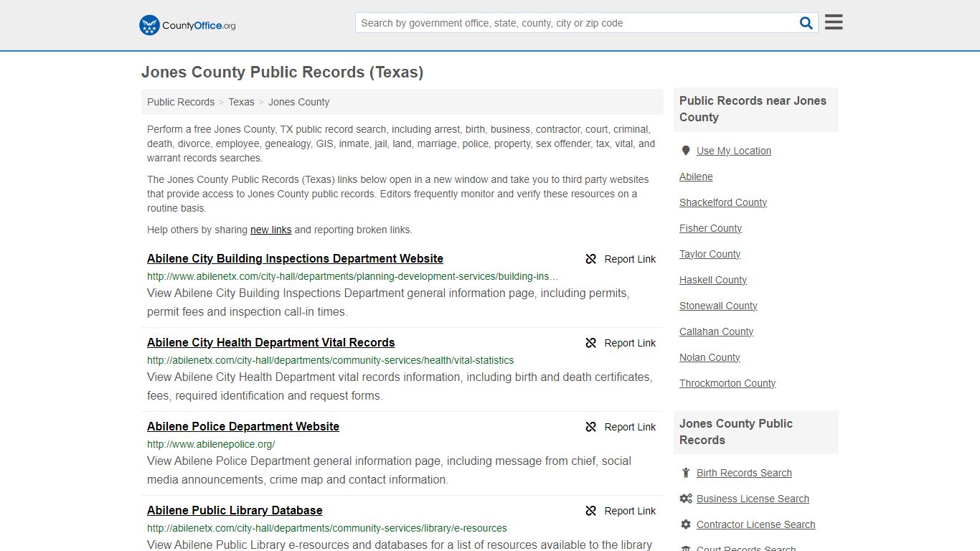Visit the abilenetx.com building inspections URL

pos(352,276)
